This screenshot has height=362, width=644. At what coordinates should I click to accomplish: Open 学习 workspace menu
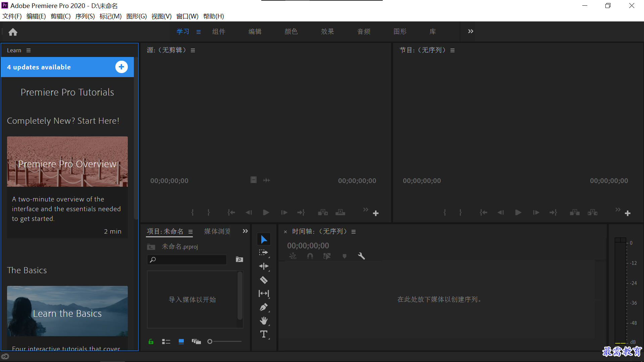(x=199, y=32)
